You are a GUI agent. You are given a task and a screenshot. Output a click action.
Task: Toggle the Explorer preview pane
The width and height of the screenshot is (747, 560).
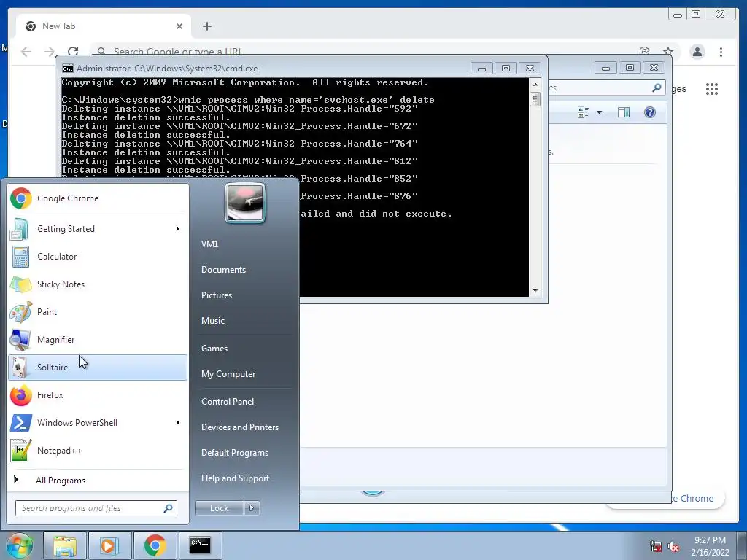tap(624, 112)
